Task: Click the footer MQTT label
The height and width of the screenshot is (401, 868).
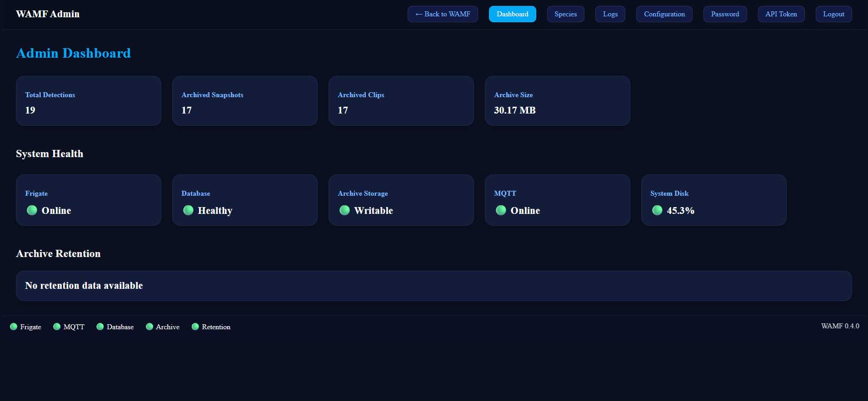Action: click(74, 327)
